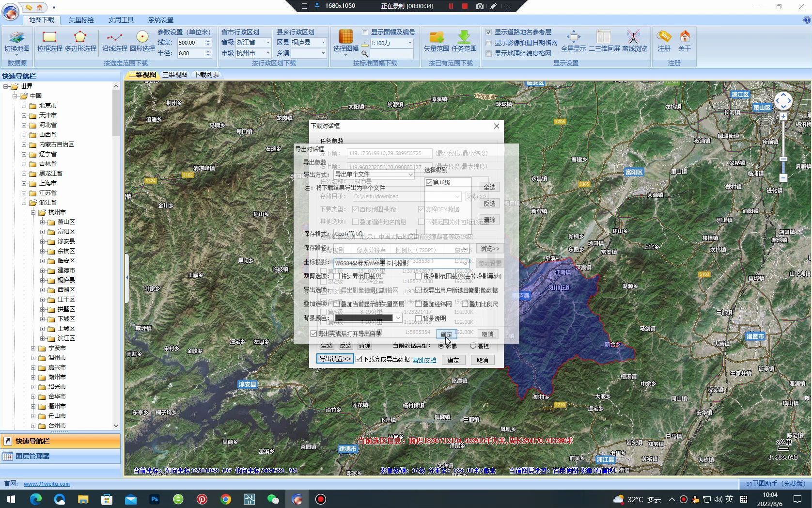
Task: Toggle 按边界范围裁剪 checkbox
Action: point(337,276)
